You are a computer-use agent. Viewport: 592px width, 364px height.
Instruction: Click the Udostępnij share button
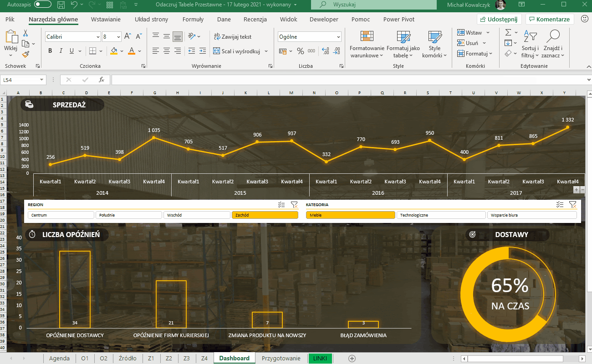click(499, 20)
